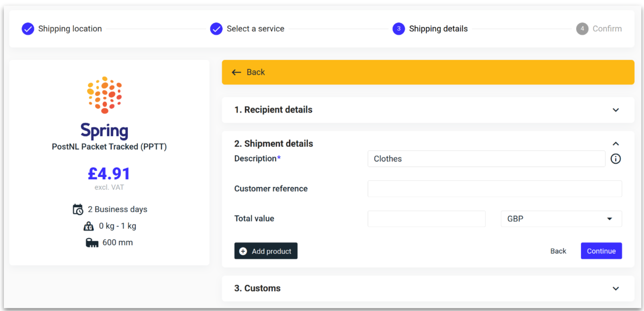Viewport: 644px width, 311px height.
Task: Click the Shipping location completed checkmark icon
Action: point(28,29)
